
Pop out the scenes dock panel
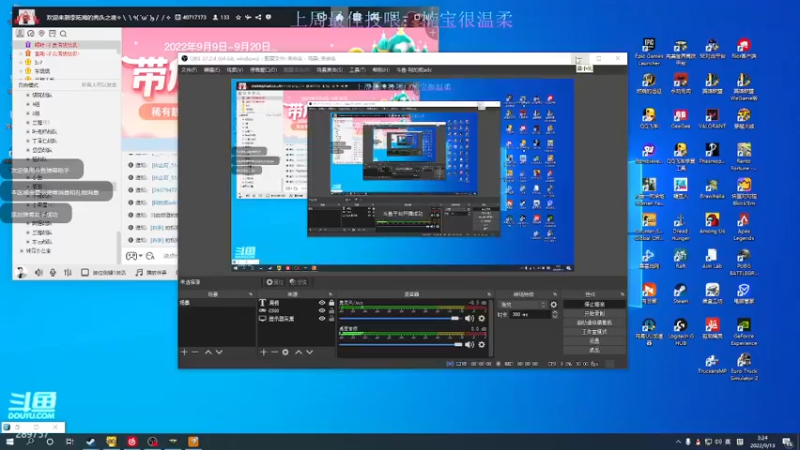click(x=251, y=294)
